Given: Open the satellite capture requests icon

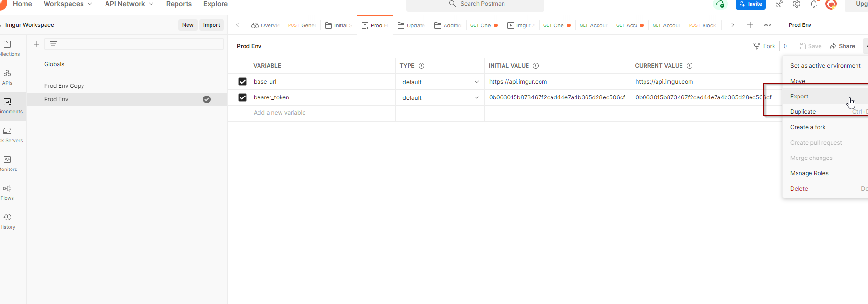Looking at the screenshot, I should click(x=779, y=4).
